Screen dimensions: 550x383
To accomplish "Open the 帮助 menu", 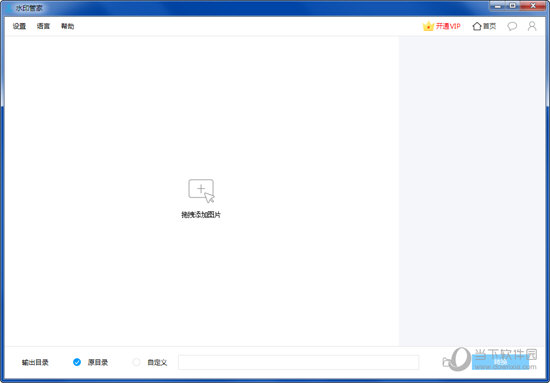I will click(68, 26).
